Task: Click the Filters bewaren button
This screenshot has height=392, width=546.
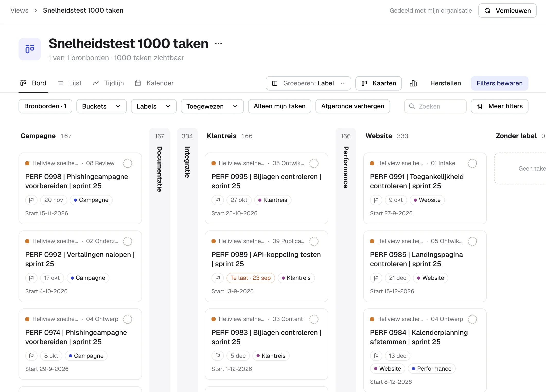Action: tap(500, 83)
